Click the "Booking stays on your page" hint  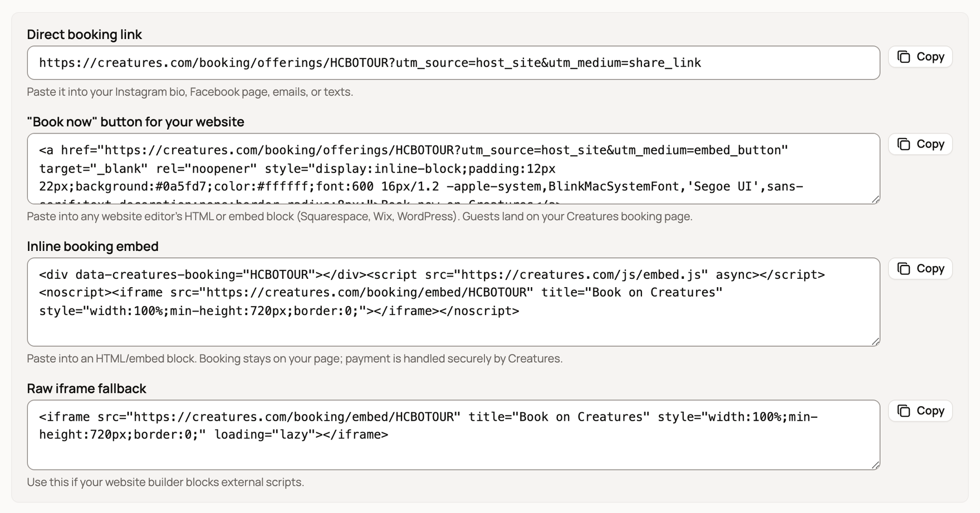coord(295,358)
